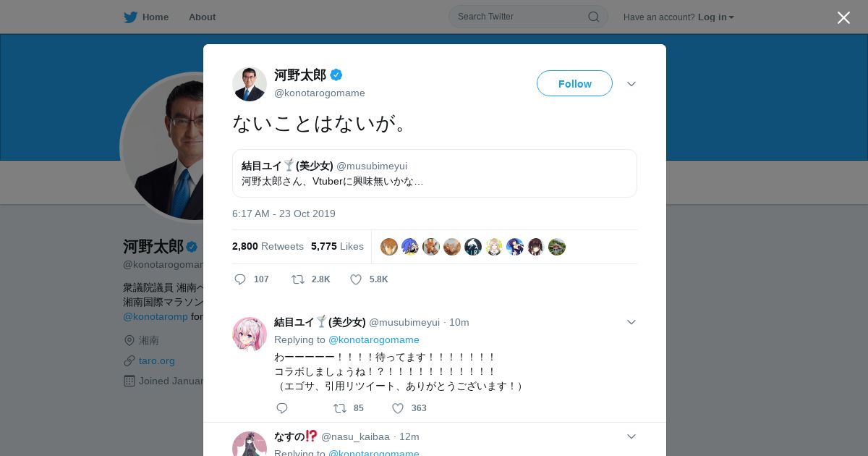868x456 pixels.
Task: Retweet the main tweet (2.8K)
Action: point(297,279)
